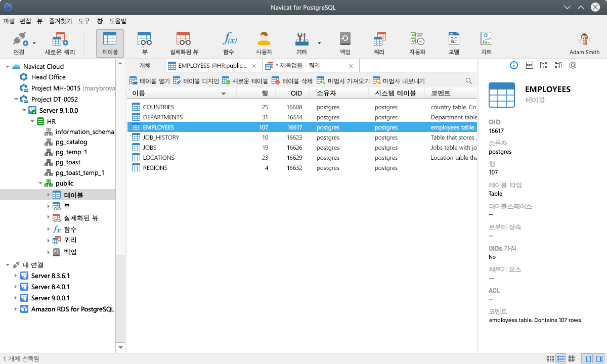Click the User toolbar icon
This screenshot has height=364, width=607.
point(264,43)
